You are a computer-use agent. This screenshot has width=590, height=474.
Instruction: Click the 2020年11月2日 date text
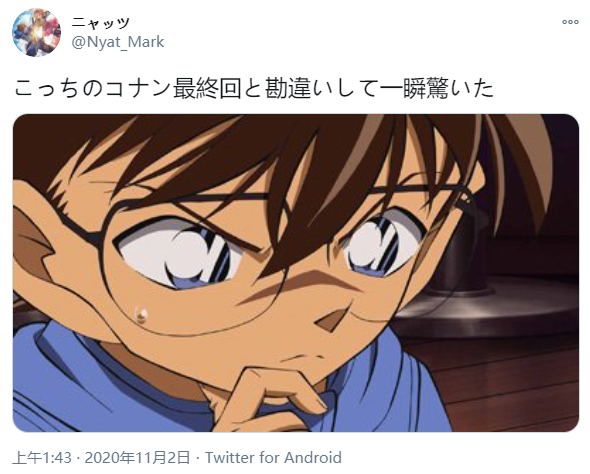[x=137, y=457]
